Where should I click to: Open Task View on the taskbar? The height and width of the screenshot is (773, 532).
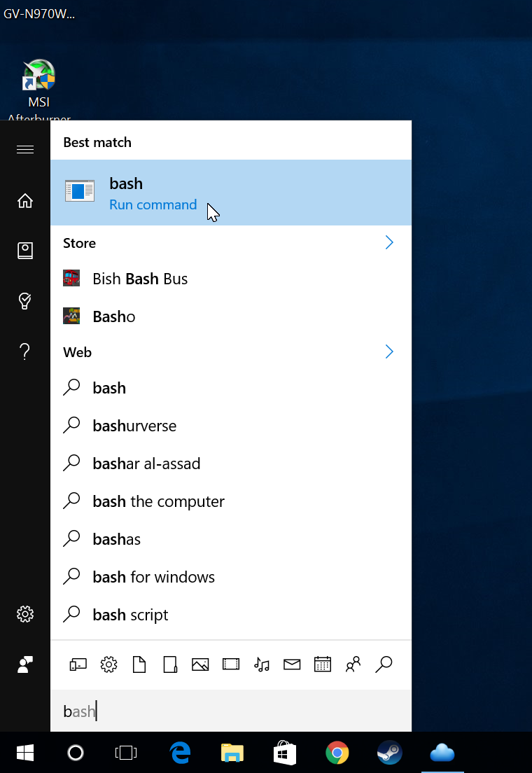point(126,753)
